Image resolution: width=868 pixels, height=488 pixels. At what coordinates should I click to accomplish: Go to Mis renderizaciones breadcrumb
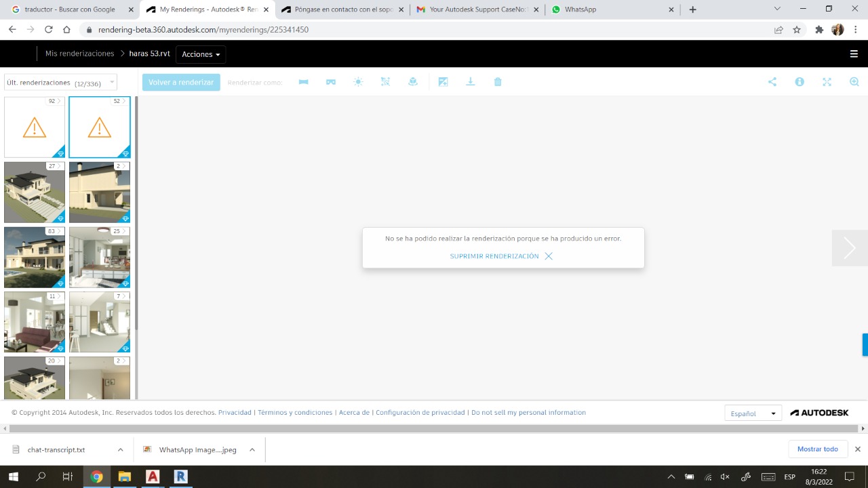coord(79,54)
